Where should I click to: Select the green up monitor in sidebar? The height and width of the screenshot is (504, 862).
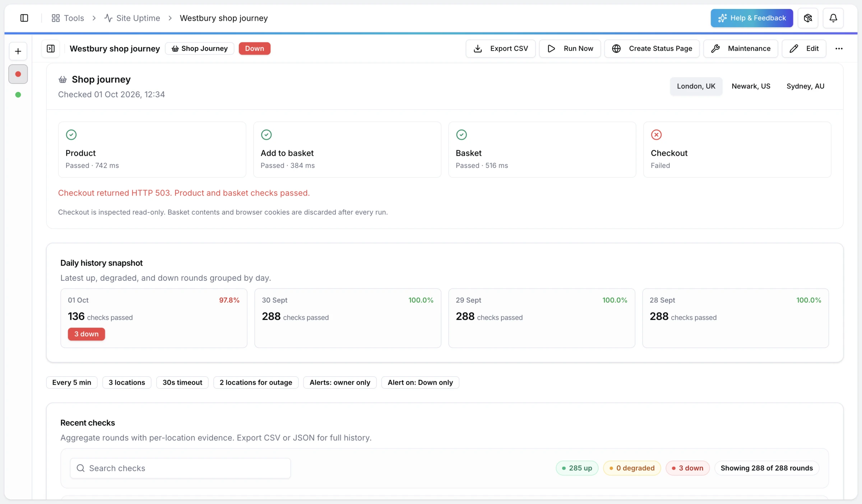pyautogui.click(x=18, y=95)
